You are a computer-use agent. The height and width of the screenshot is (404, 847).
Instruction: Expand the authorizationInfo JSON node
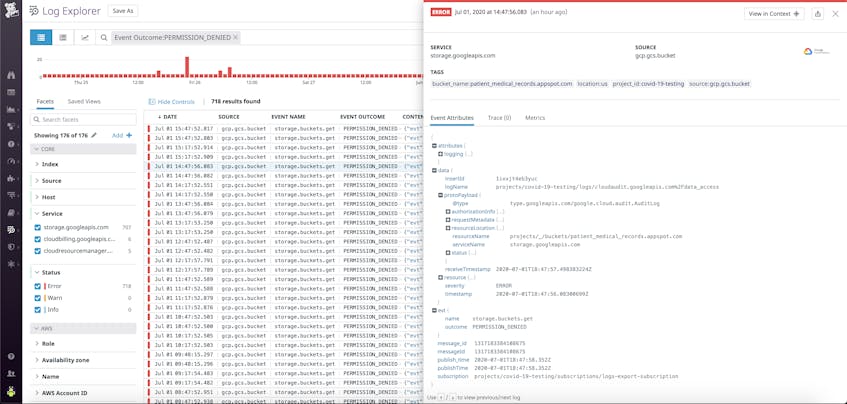click(448, 212)
